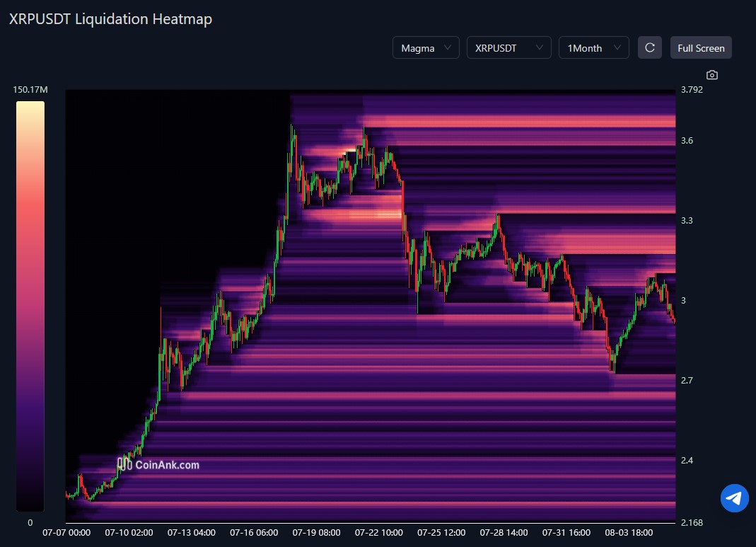Viewport: 756px width, 547px height.
Task: Click the 07-10 02:00 time label
Action: [129, 533]
